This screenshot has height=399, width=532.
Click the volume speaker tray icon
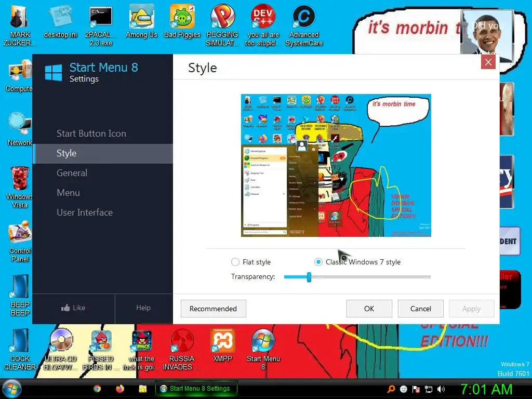[x=441, y=389]
